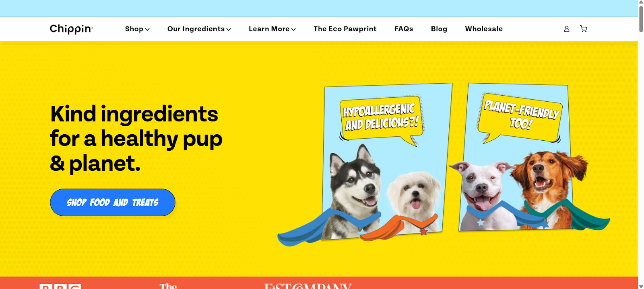
Task: Open the Blog link
Action: [x=439, y=29]
